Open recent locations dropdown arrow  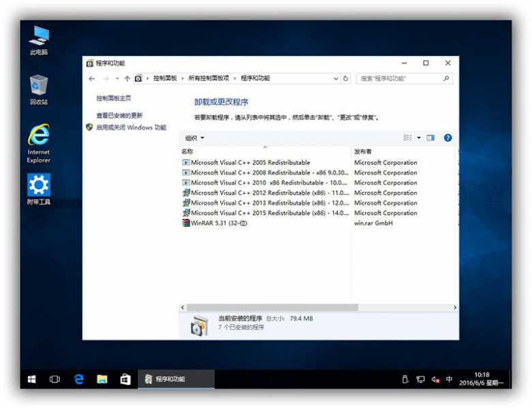point(117,79)
